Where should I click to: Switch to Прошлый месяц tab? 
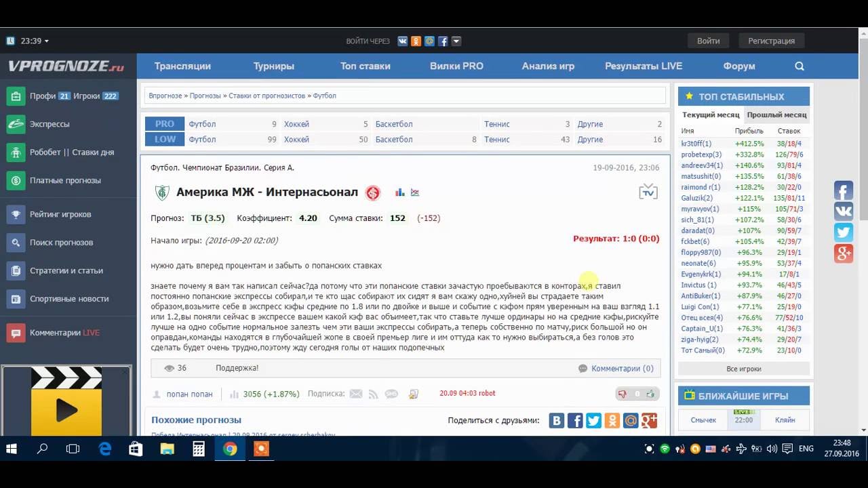point(776,115)
